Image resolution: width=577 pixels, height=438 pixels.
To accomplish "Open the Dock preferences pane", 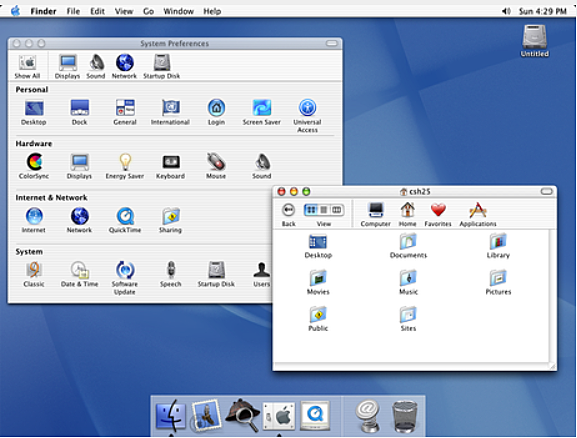I will click(x=79, y=112).
